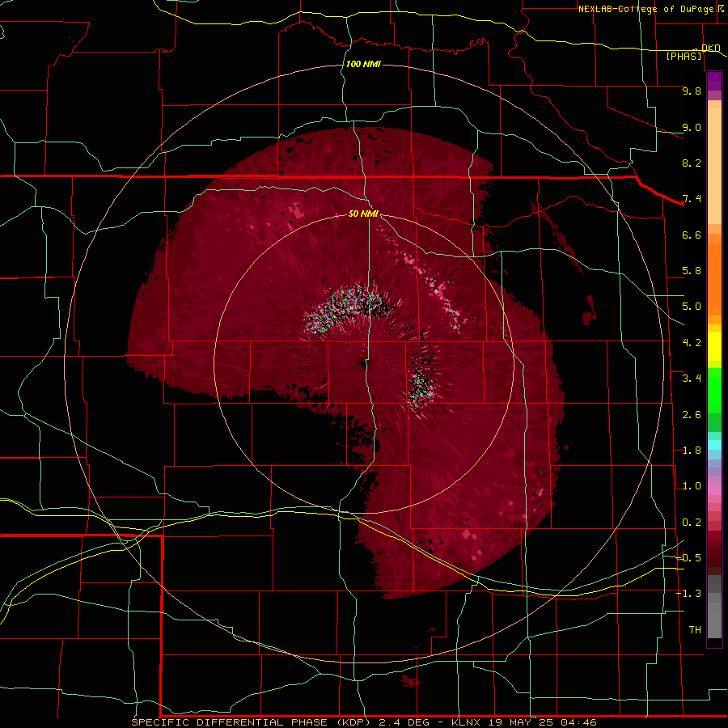The height and width of the screenshot is (728, 728).
Task: Click the 8.2 scale label
Action: pyautogui.click(x=692, y=163)
